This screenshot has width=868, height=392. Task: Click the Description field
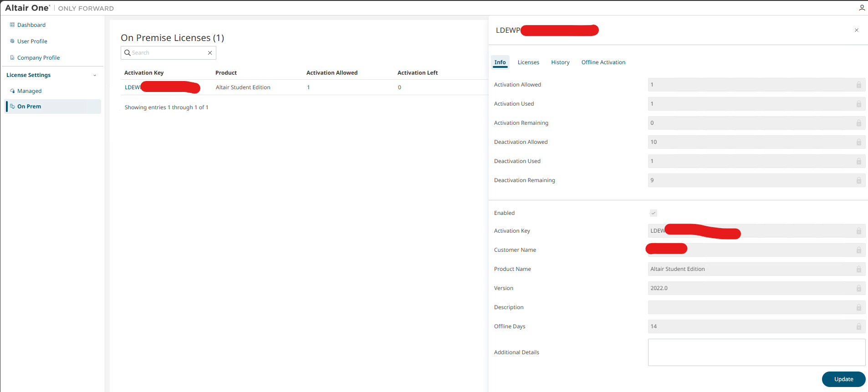(x=756, y=307)
